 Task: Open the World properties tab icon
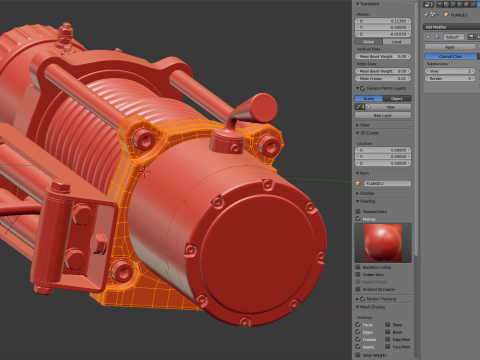[x=459, y=4]
